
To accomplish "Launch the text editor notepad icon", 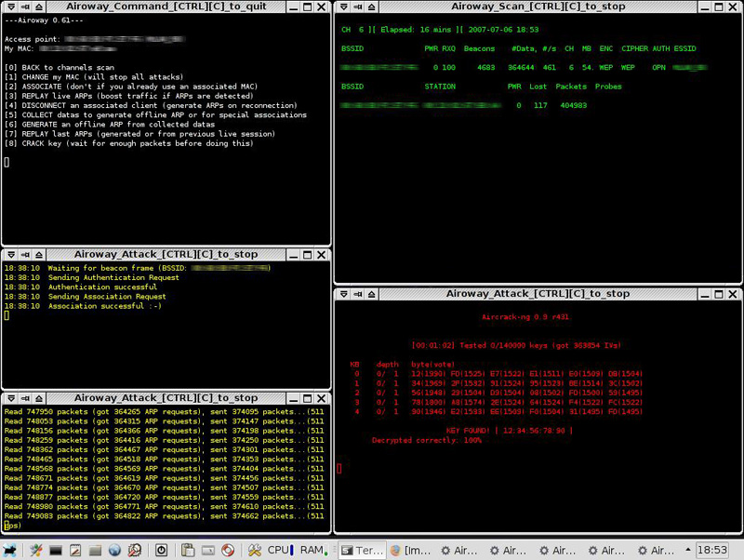I will (75, 550).
